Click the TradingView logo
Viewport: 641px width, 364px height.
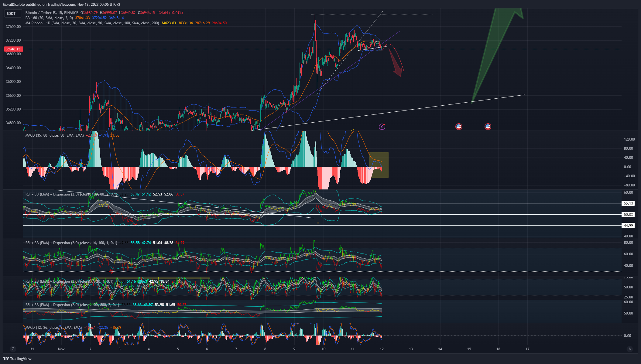pyautogui.click(x=17, y=359)
